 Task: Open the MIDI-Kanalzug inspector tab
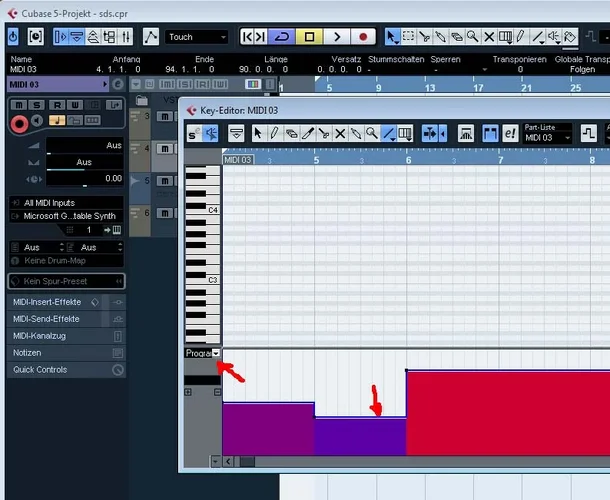click(x=66, y=336)
